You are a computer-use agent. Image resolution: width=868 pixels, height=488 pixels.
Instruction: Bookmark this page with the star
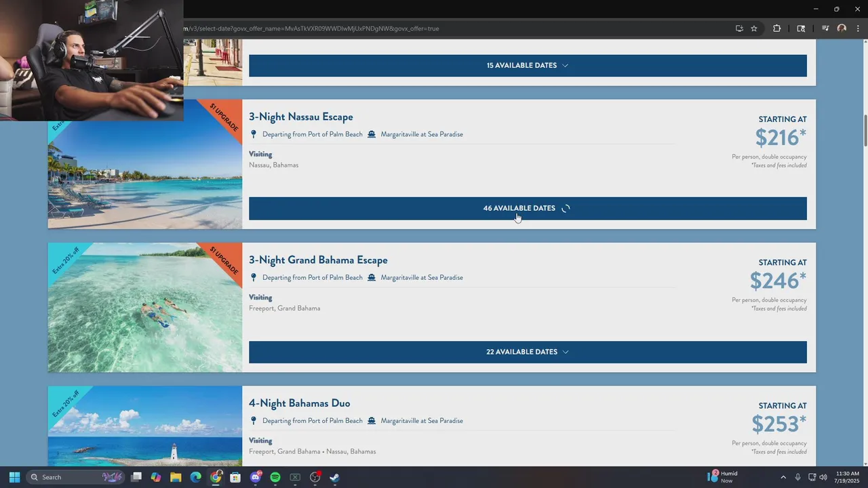(x=754, y=28)
